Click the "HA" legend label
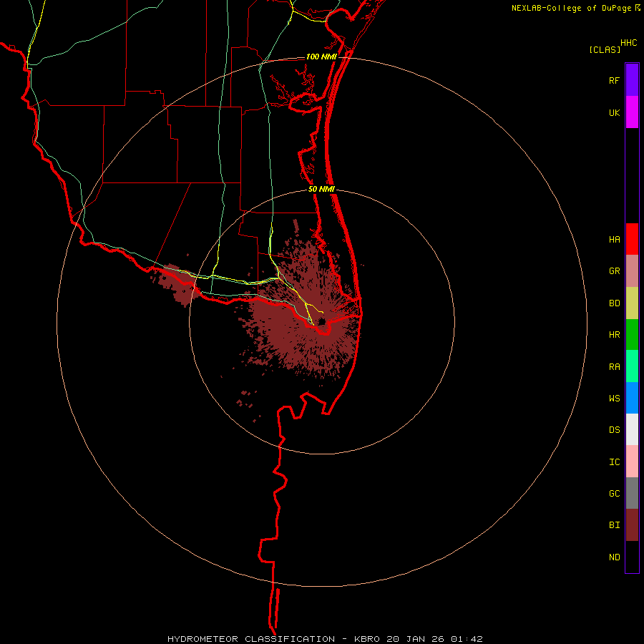 [x=614, y=240]
